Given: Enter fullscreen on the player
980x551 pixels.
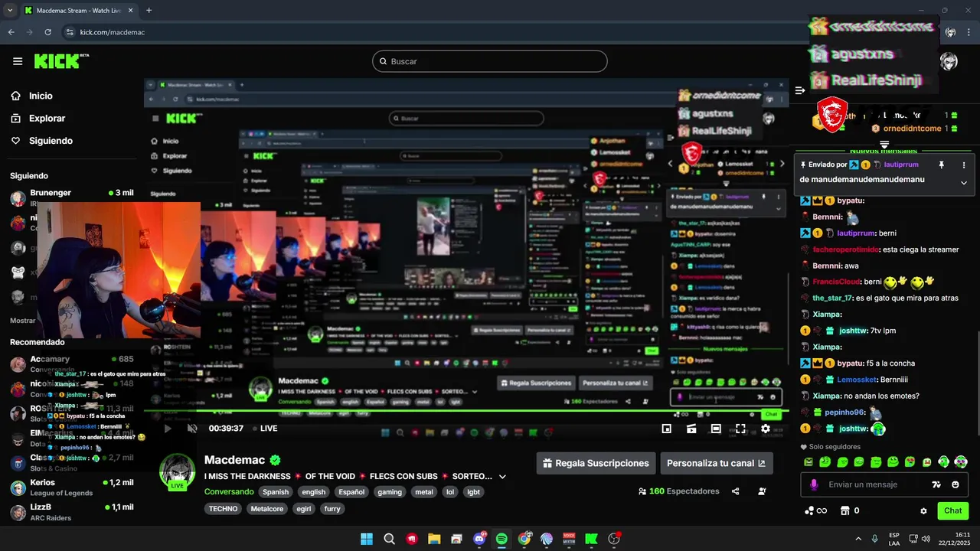Looking at the screenshot, I should (740, 429).
